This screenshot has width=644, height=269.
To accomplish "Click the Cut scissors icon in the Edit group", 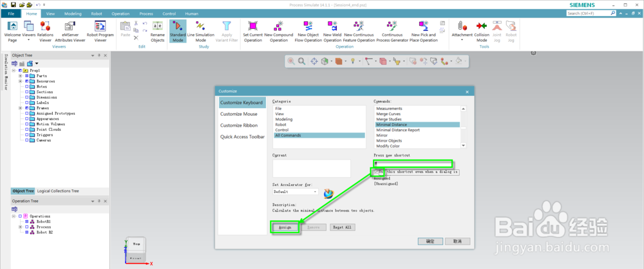I will point(136,23).
